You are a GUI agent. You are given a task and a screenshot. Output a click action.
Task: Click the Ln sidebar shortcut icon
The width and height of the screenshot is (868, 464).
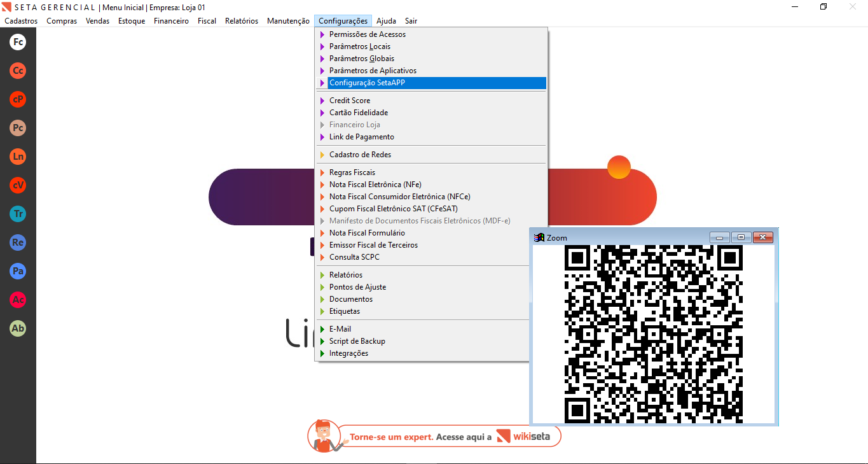pyautogui.click(x=18, y=157)
